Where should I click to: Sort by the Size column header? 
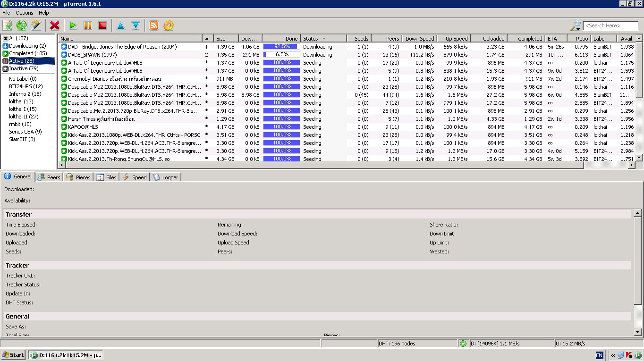click(x=226, y=39)
